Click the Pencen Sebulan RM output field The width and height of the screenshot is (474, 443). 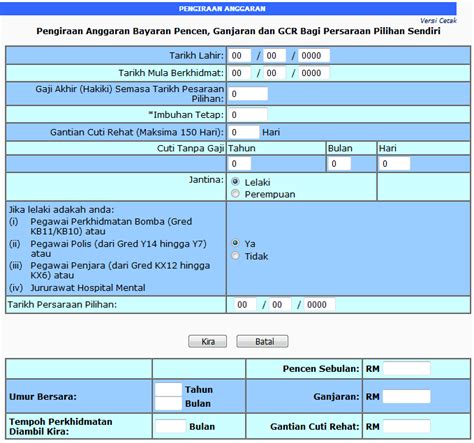click(407, 369)
